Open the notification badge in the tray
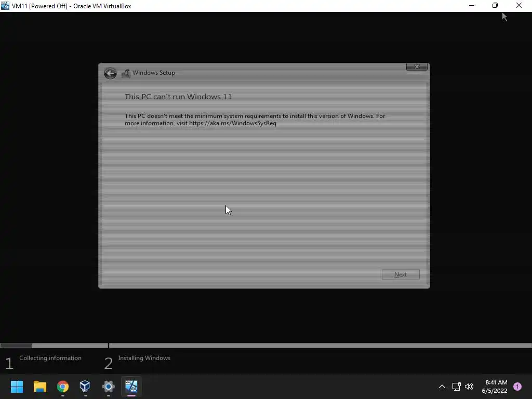This screenshot has height=399, width=532. coord(517,387)
